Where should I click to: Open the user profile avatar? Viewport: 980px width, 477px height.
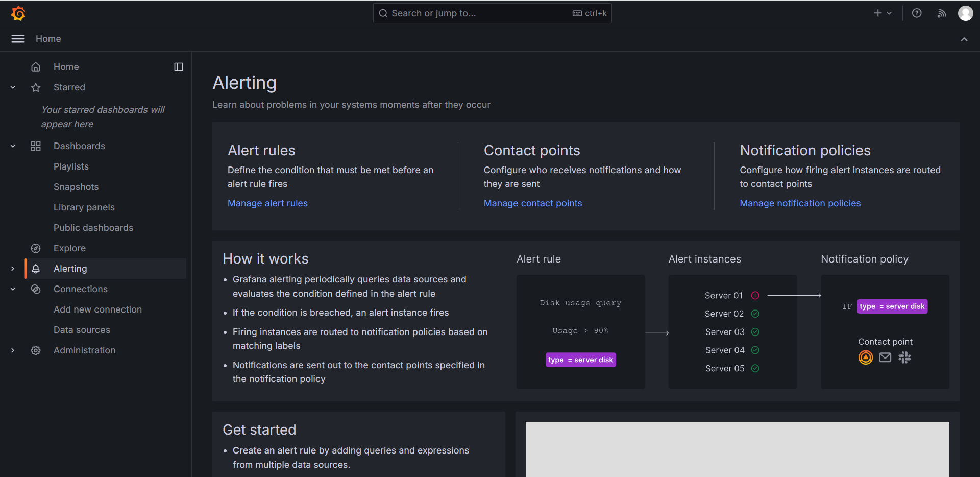click(x=966, y=13)
